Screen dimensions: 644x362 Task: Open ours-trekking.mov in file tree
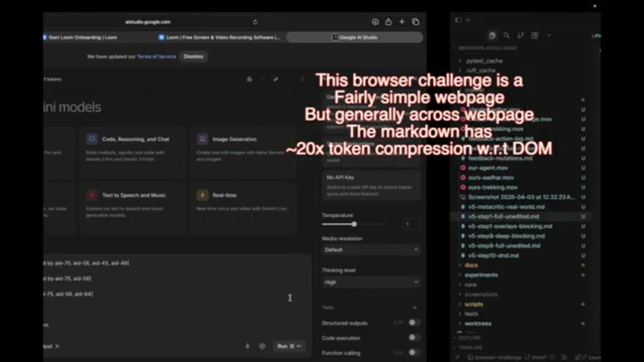point(493,187)
